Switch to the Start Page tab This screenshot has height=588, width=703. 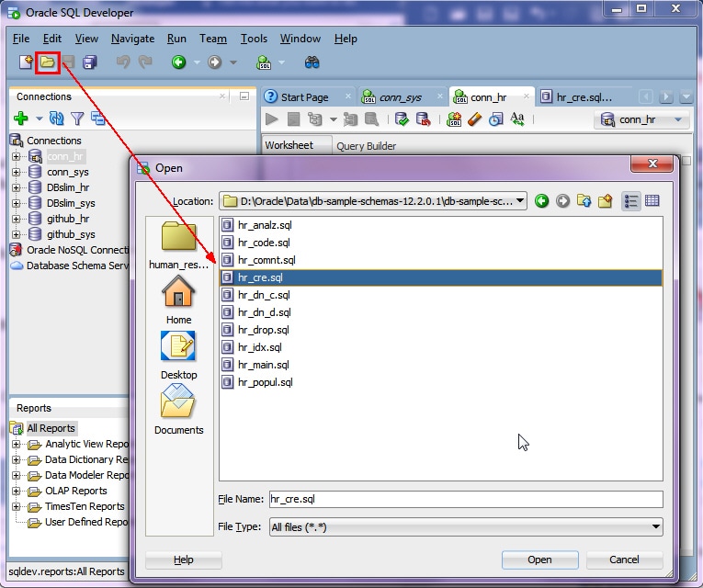(x=304, y=97)
